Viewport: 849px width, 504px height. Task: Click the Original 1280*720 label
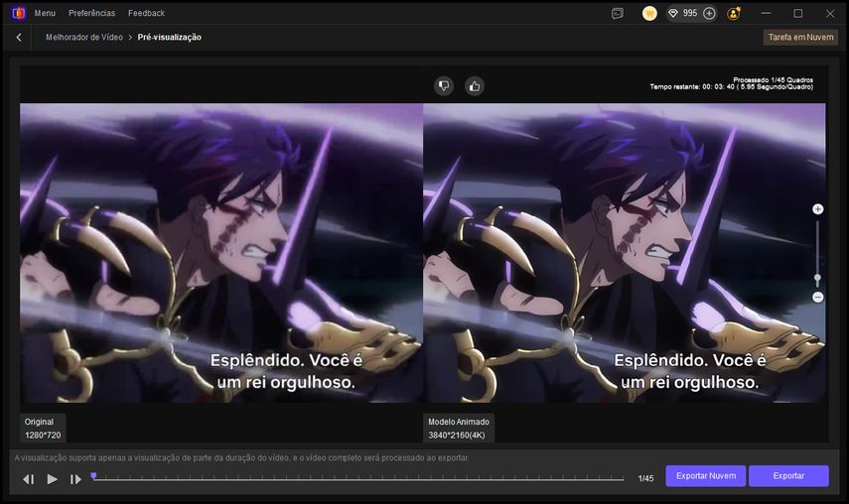coord(43,429)
